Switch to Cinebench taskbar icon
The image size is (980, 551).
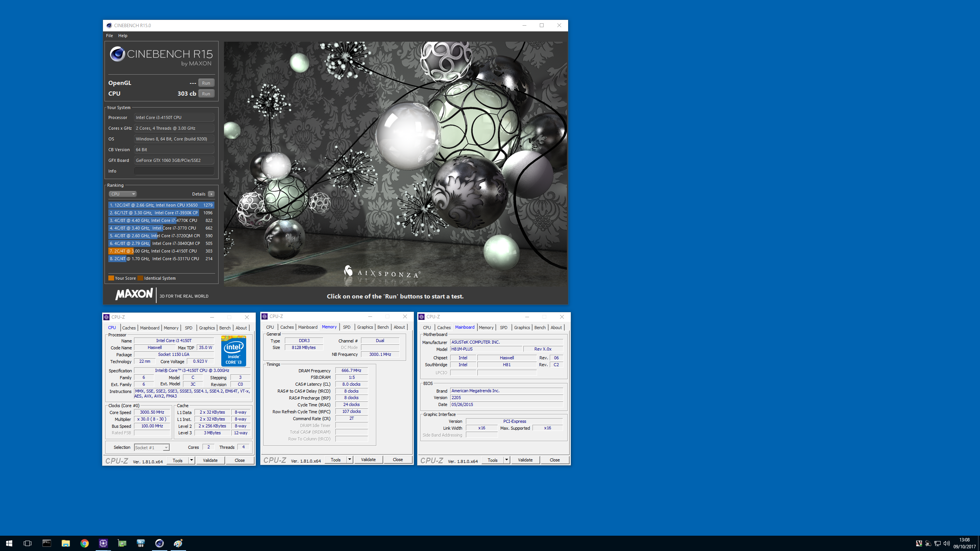point(159,543)
